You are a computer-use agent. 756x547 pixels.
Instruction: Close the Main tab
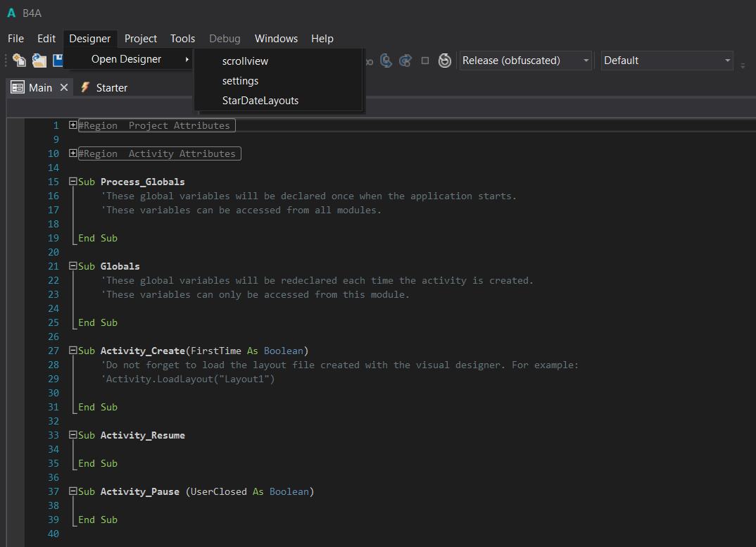coord(63,87)
